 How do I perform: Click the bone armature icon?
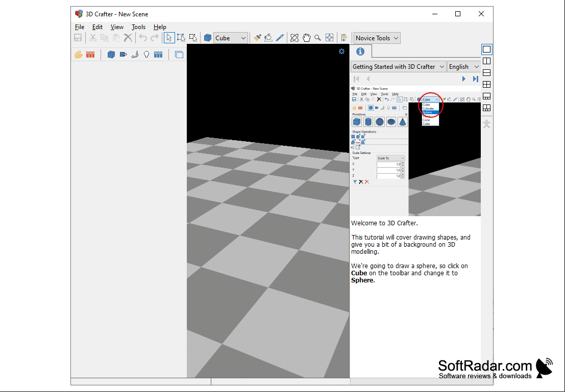[x=135, y=55]
